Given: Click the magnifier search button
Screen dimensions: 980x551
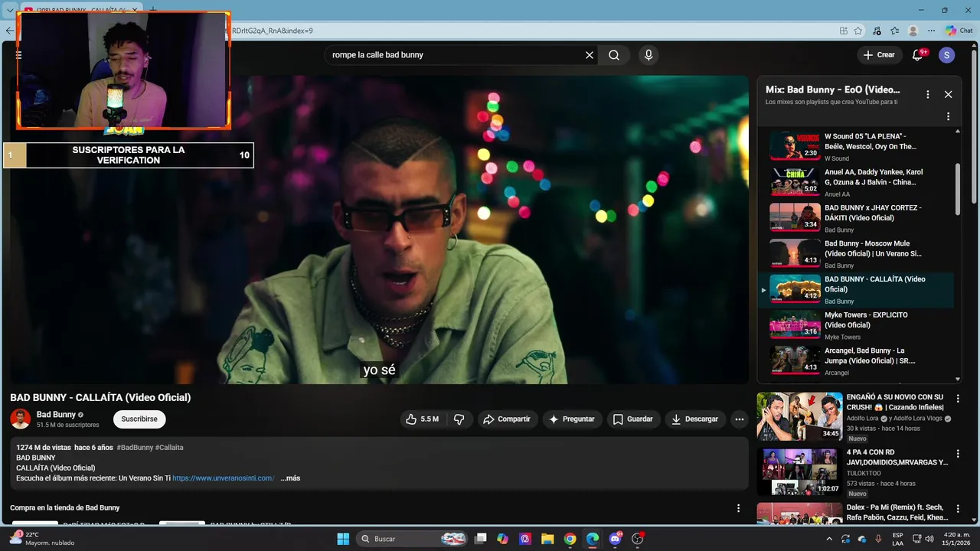Looking at the screenshot, I should pos(614,55).
